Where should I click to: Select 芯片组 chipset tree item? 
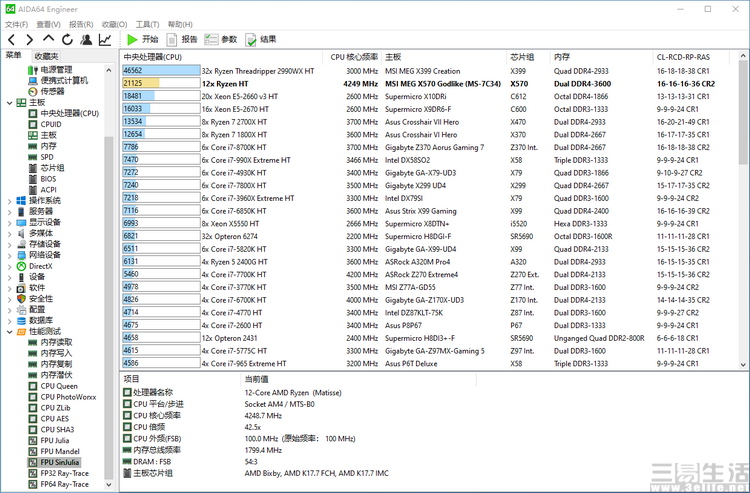click(46, 168)
